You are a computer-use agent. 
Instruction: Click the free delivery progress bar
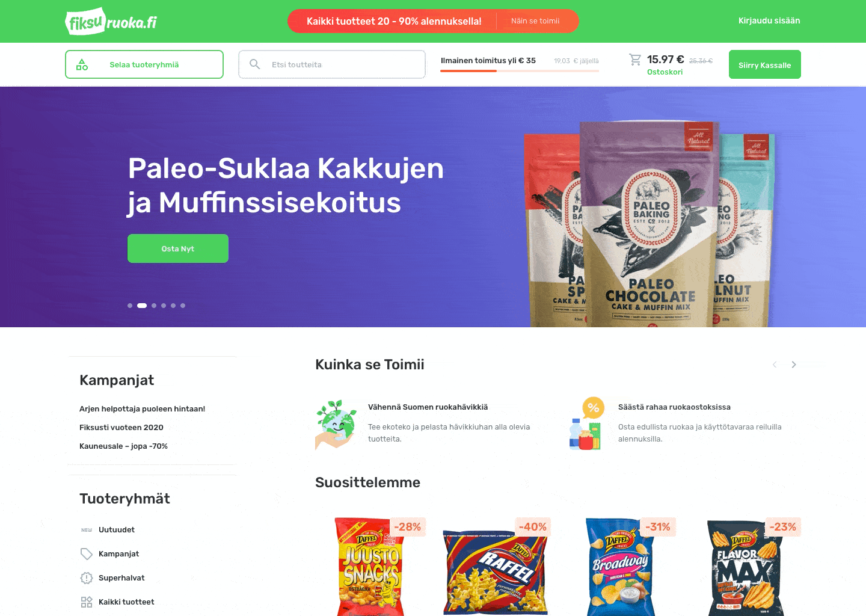click(520, 71)
